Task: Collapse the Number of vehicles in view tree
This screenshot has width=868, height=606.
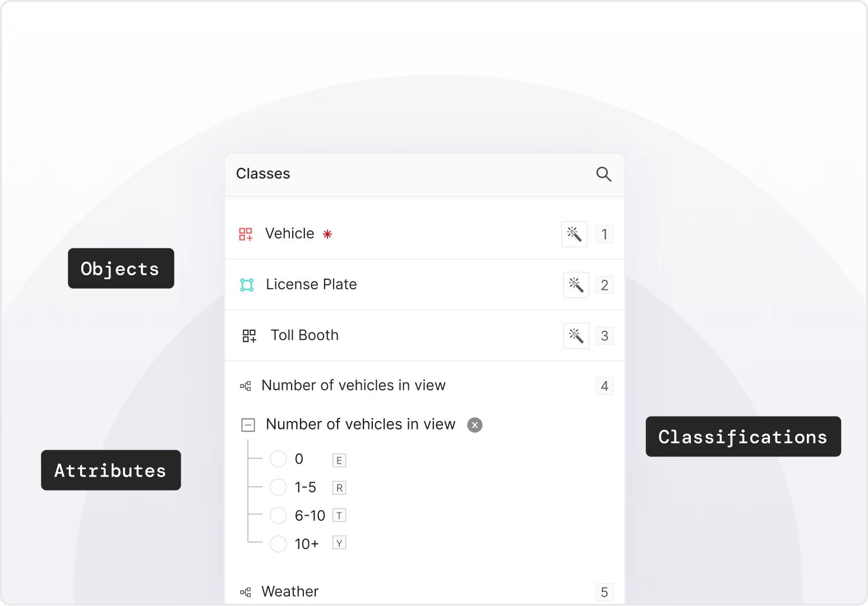Action: point(248,425)
